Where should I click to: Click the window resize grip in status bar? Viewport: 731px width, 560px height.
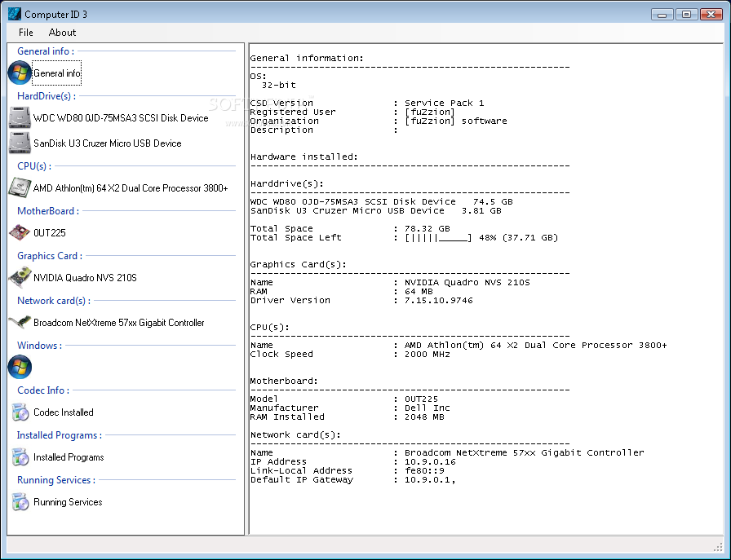click(x=717, y=547)
